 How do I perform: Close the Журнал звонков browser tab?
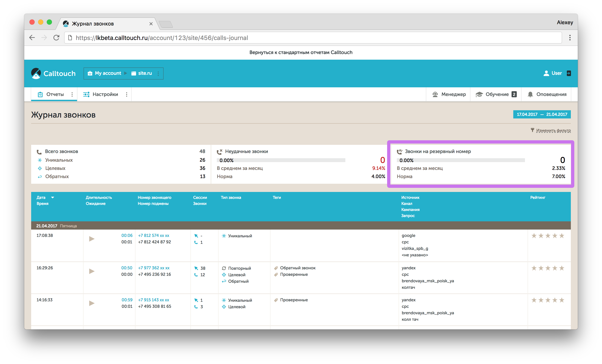point(151,24)
